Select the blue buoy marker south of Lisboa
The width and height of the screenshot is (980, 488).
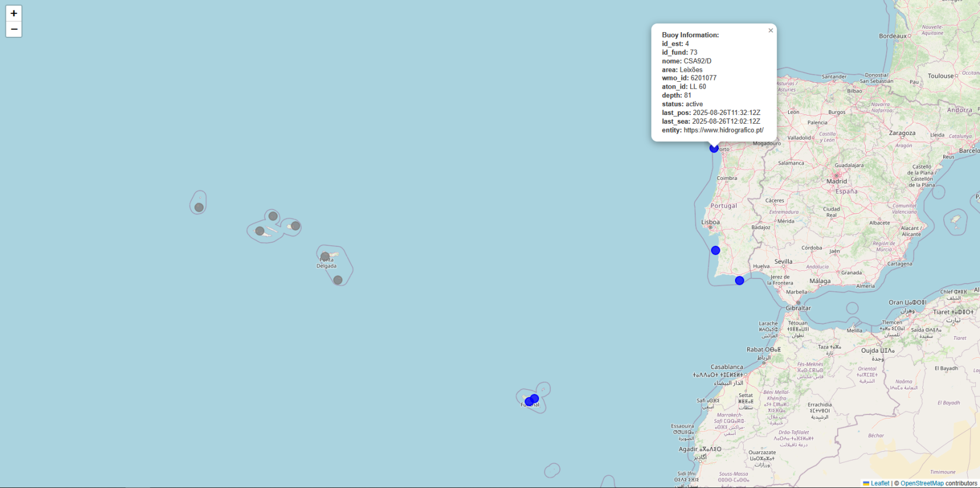point(715,250)
